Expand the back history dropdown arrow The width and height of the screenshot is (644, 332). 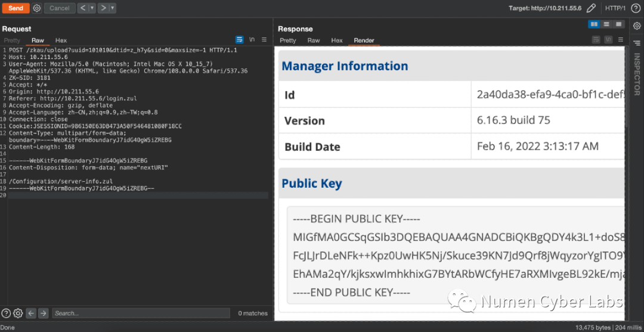click(92, 8)
